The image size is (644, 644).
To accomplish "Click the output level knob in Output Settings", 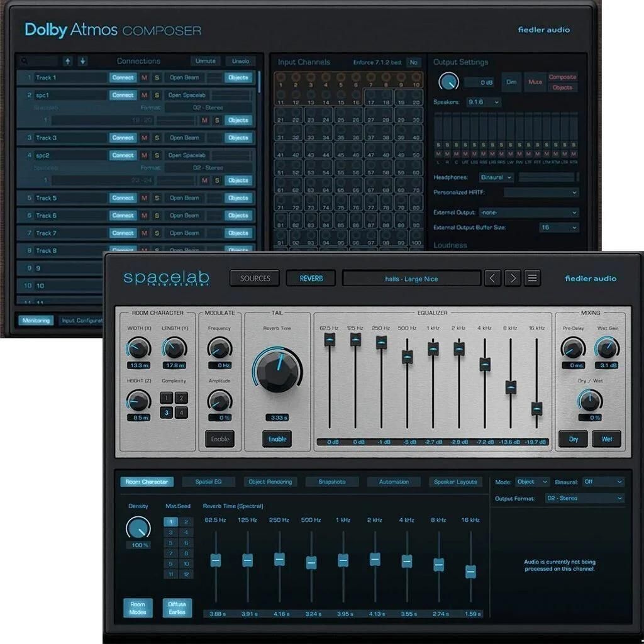I will 448,82.
